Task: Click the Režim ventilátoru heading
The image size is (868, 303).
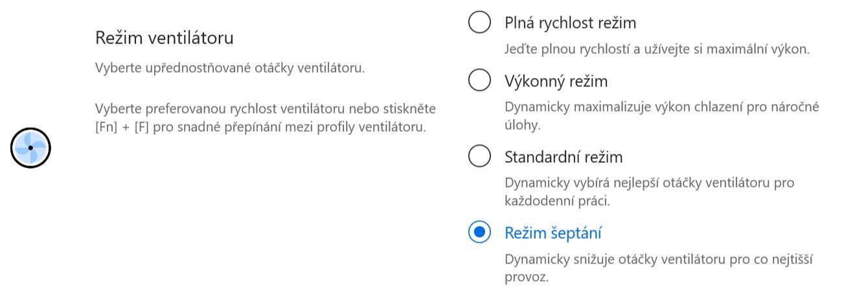Action: tap(165, 38)
